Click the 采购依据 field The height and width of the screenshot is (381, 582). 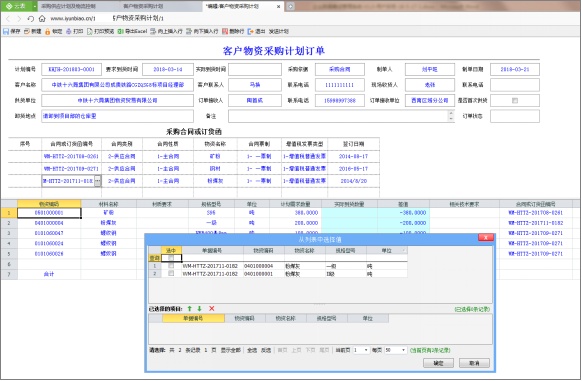click(x=340, y=69)
